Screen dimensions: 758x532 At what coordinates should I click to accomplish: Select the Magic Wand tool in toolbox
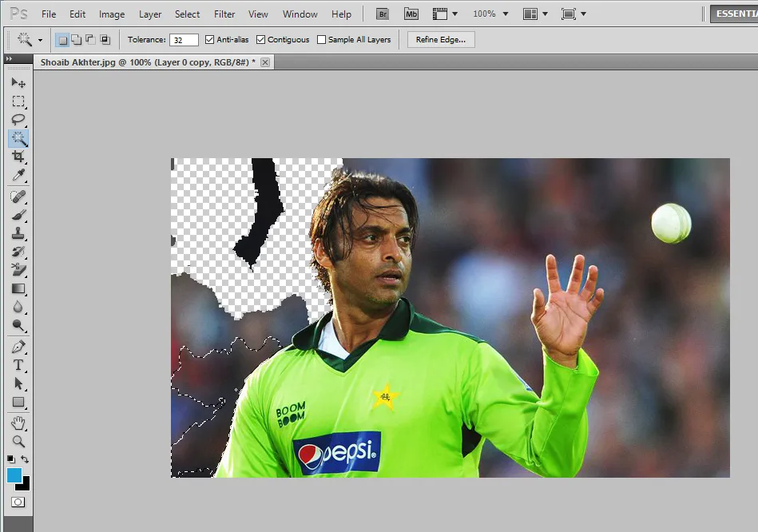click(18, 138)
